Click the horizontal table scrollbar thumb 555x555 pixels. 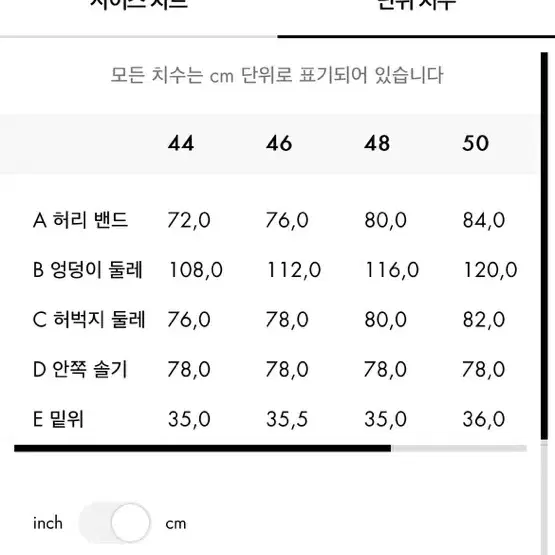pos(202,448)
